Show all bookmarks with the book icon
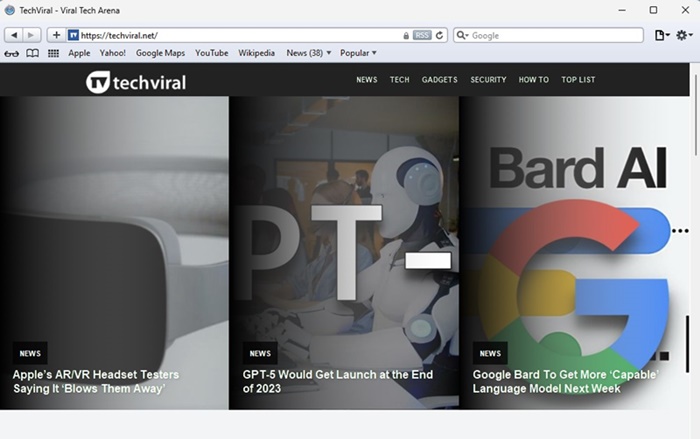 [32, 53]
